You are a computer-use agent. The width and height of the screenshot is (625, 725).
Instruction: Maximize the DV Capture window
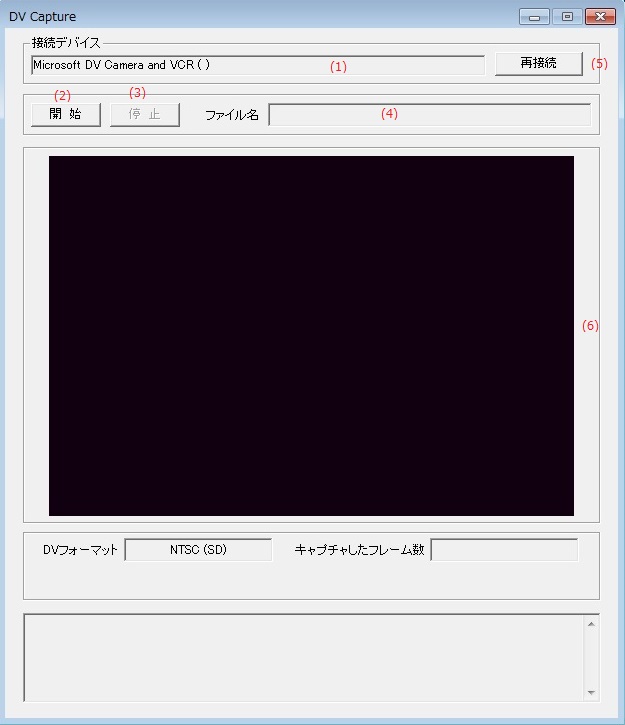coord(566,17)
